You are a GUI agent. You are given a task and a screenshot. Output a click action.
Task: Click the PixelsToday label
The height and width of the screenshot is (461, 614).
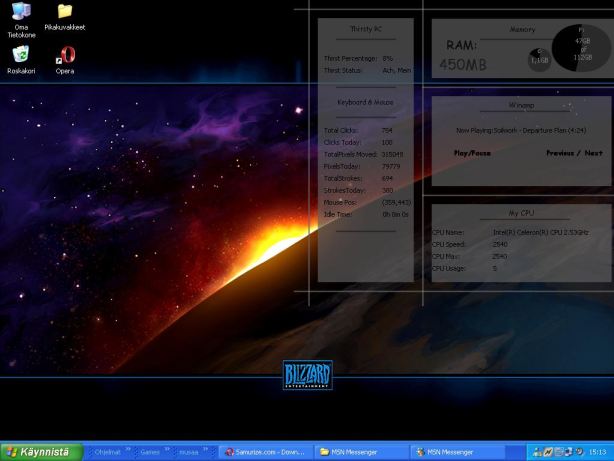point(342,166)
